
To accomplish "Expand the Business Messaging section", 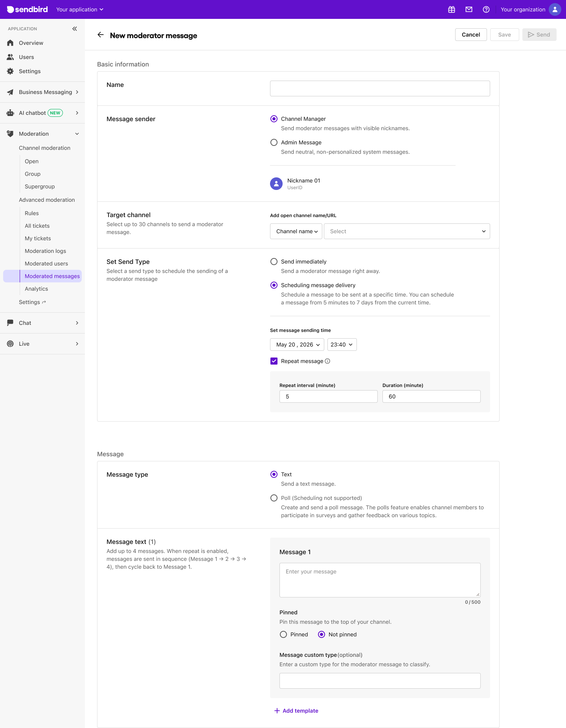I will click(77, 92).
